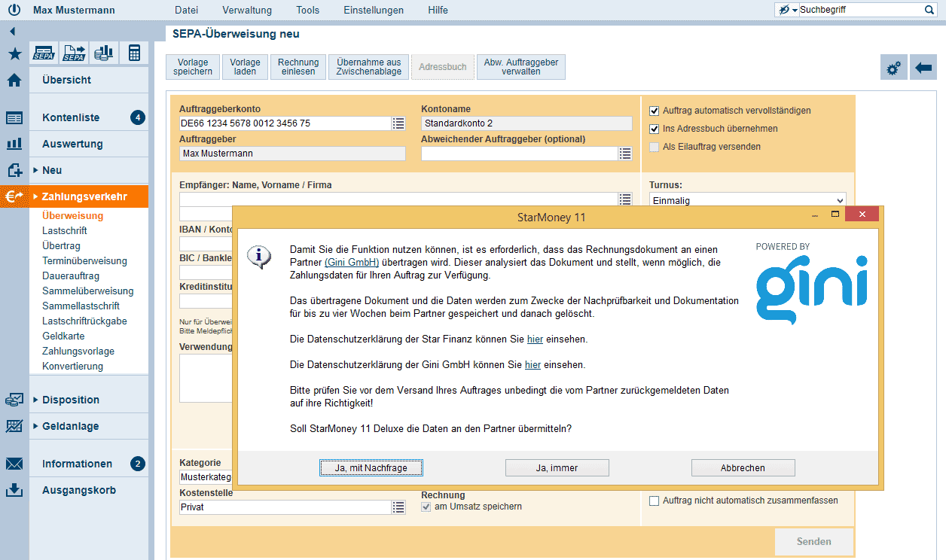Click Übernahme aus Zwischenablage

pos(369,67)
